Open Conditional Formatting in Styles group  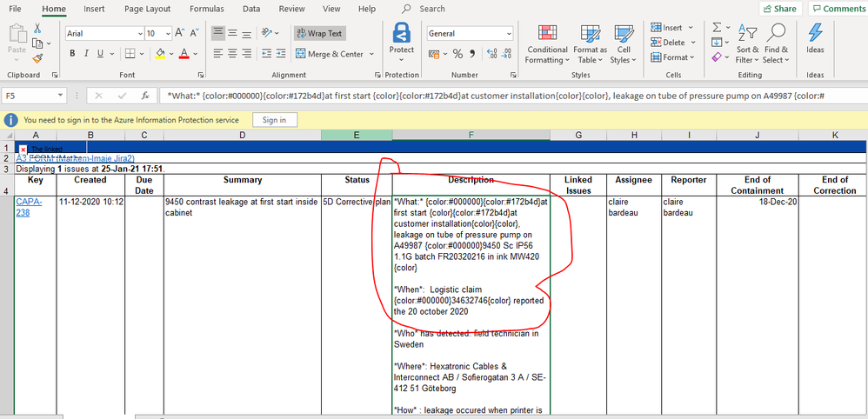click(x=547, y=44)
